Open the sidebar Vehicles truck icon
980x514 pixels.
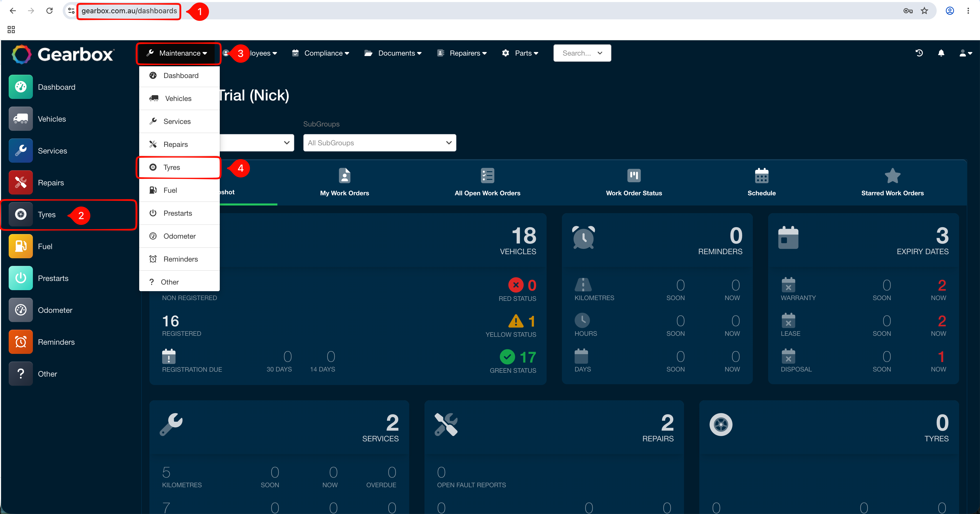21,119
